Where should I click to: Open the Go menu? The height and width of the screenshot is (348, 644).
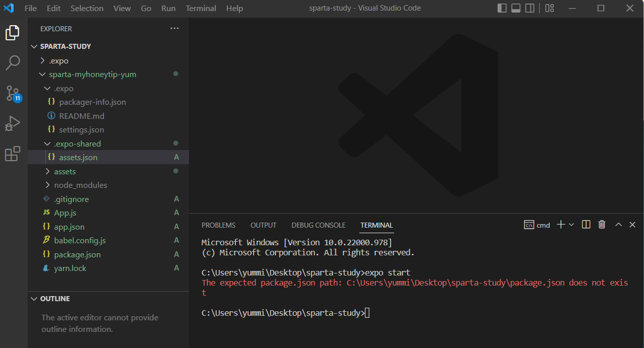click(146, 8)
